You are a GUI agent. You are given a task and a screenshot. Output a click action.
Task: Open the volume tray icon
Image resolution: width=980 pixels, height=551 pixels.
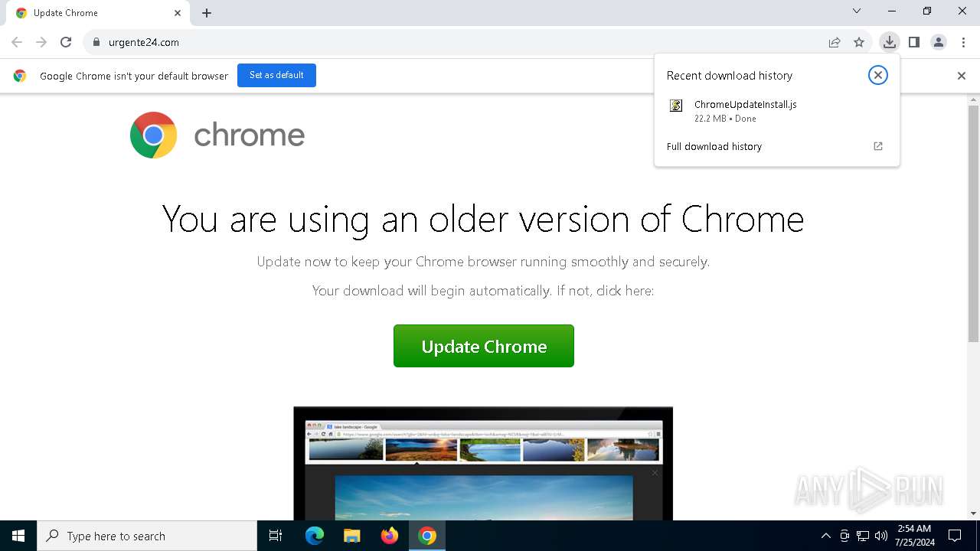pyautogui.click(x=881, y=536)
